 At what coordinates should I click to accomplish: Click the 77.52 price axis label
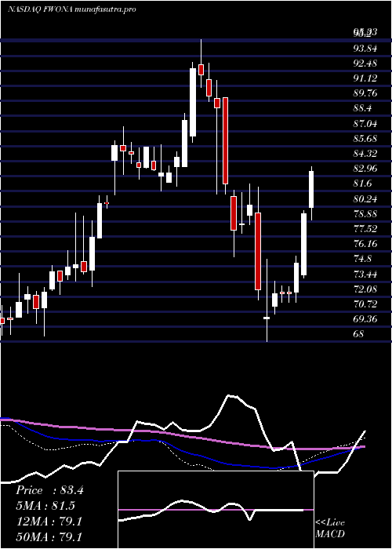365,229
